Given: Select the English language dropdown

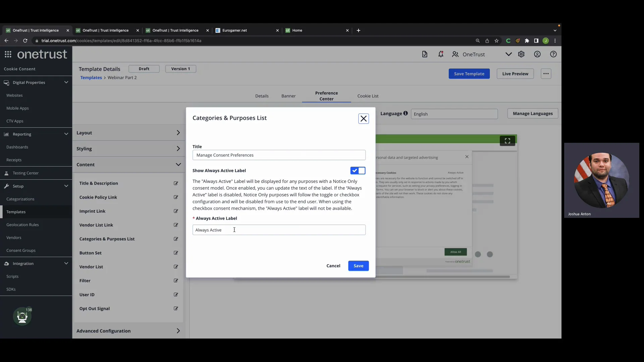Looking at the screenshot, I should 454,114.
